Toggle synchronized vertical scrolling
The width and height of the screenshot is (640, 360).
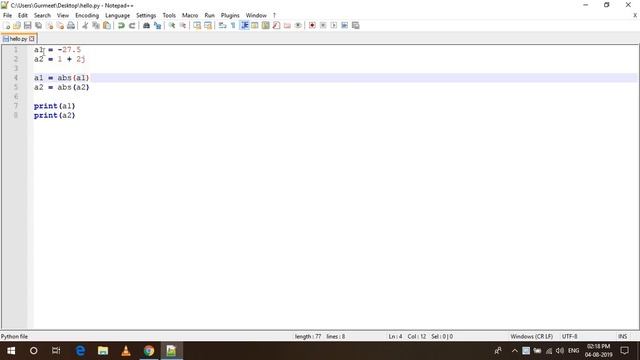point(197,25)
